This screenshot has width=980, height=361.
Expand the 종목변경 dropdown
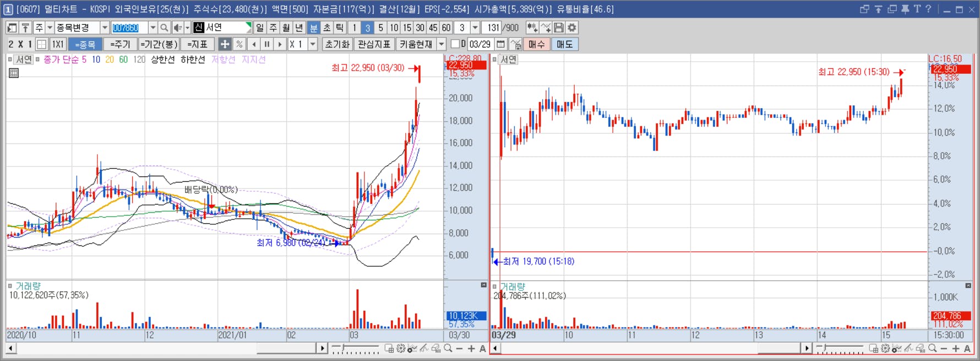tap(105, 28)
